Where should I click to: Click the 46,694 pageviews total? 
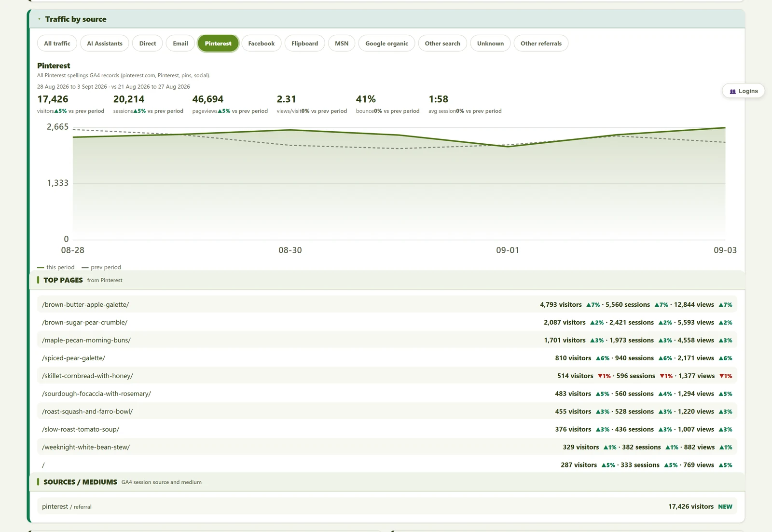coord(208,99)
